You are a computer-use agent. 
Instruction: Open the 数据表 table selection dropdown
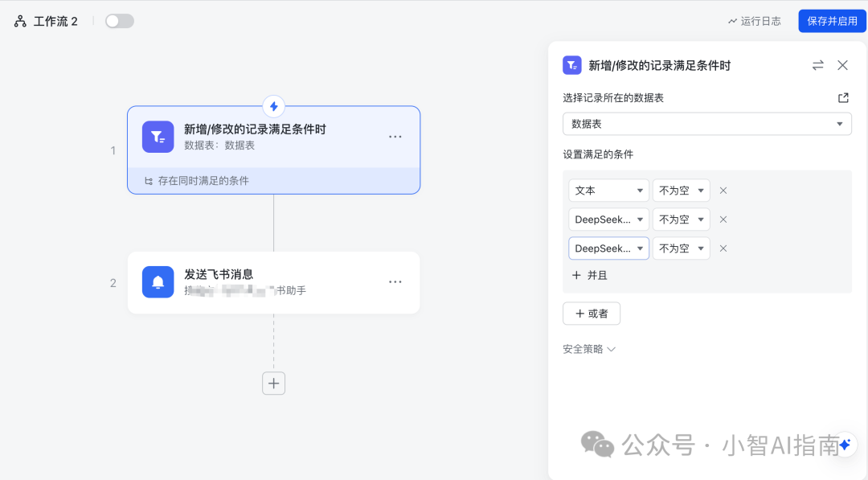pyautogui.click(x=706, y=124)
